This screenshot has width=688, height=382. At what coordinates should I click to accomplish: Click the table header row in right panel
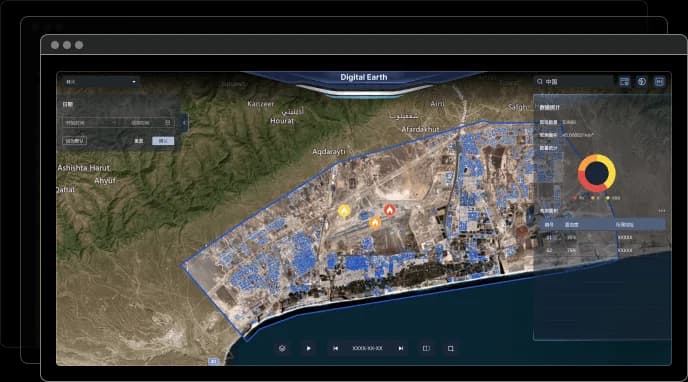pyautogui.click(x=602, y=225)
